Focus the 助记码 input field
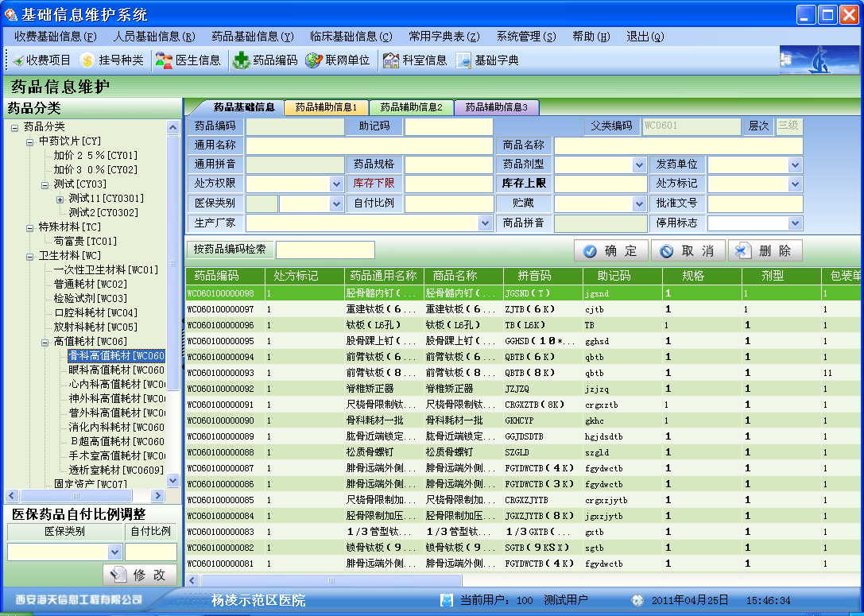Image resolution: width=864 pixels, height=616 pixels. pos(448,126)
